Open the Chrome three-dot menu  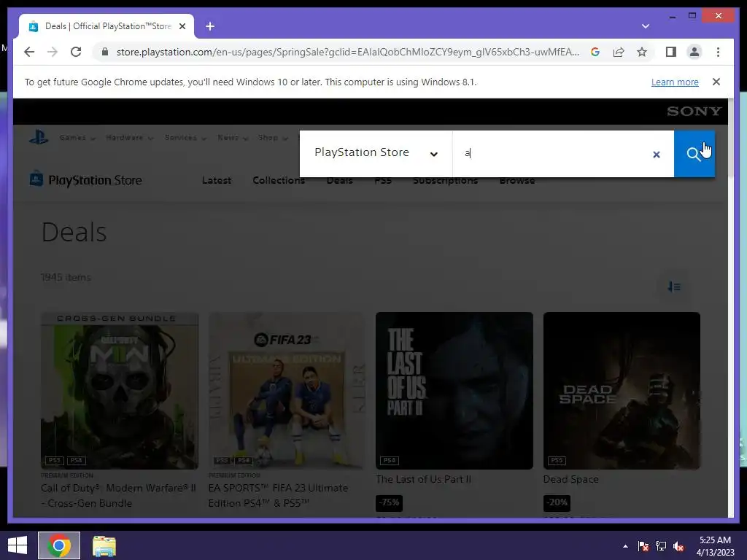(x=718, y=52)
